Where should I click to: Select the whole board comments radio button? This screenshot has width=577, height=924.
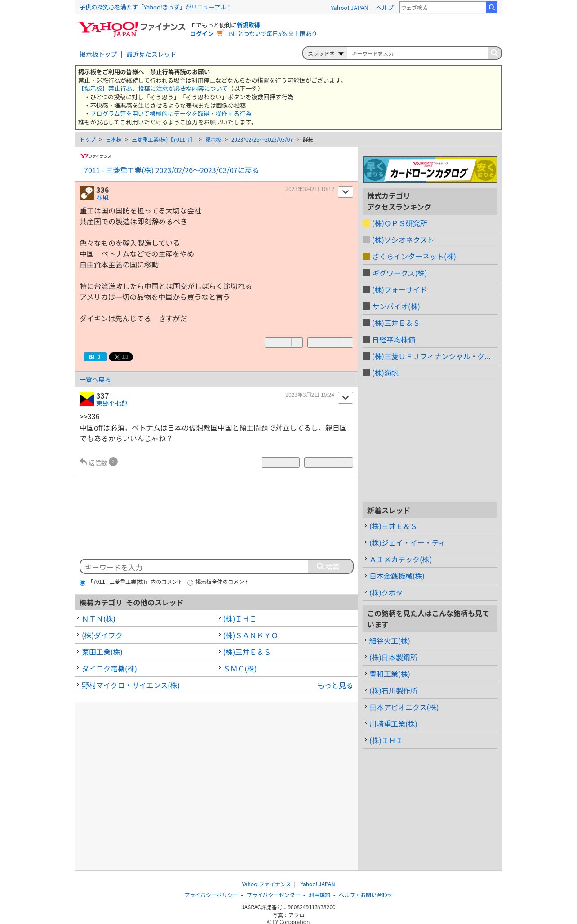tap(190, 582)
